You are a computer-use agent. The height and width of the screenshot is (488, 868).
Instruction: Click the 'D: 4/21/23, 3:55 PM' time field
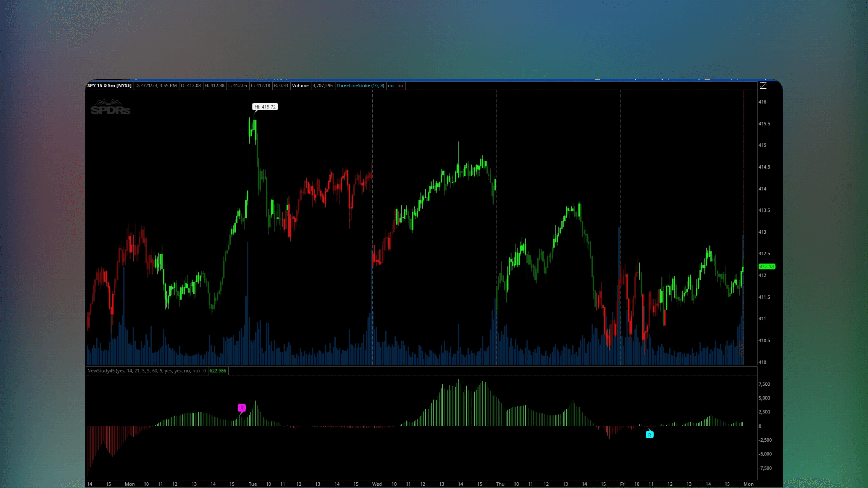tap(156, 86)
